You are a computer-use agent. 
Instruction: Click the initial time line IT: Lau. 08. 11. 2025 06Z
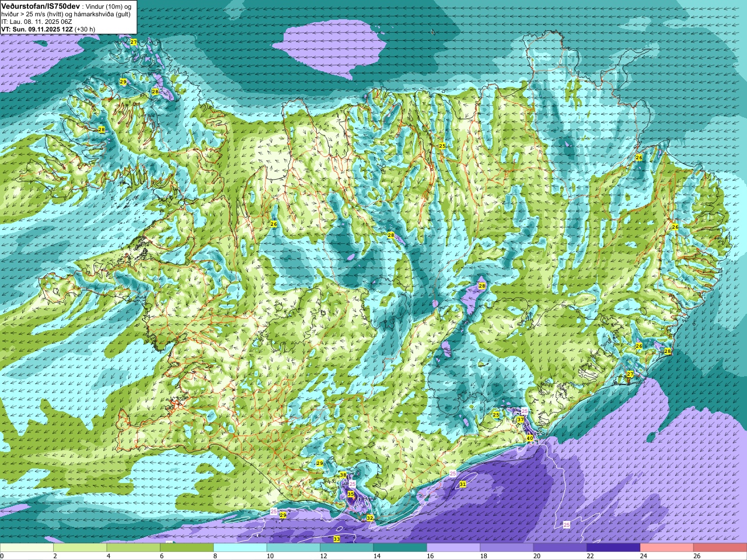tap(37, 22)
